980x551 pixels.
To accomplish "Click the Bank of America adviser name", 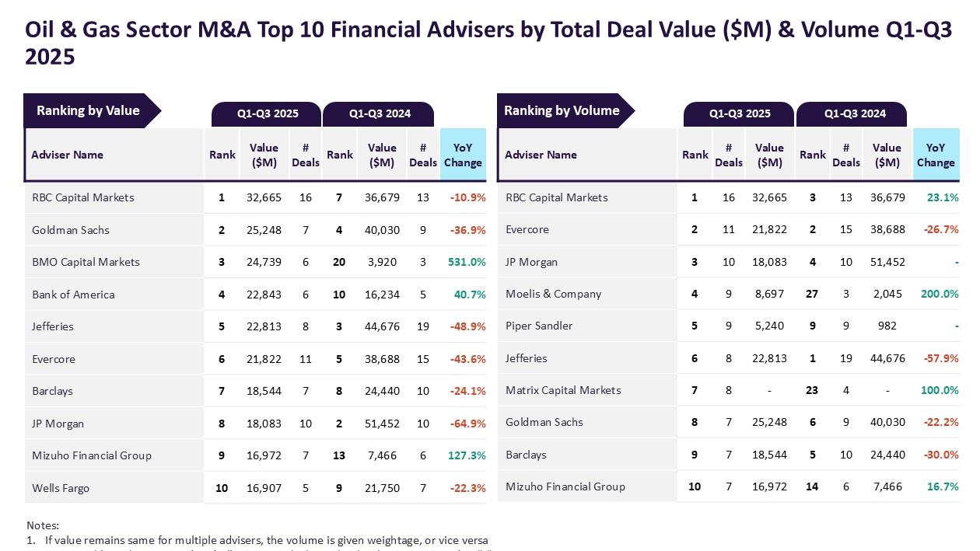I will pyautogui.click(x=73, y=295).
